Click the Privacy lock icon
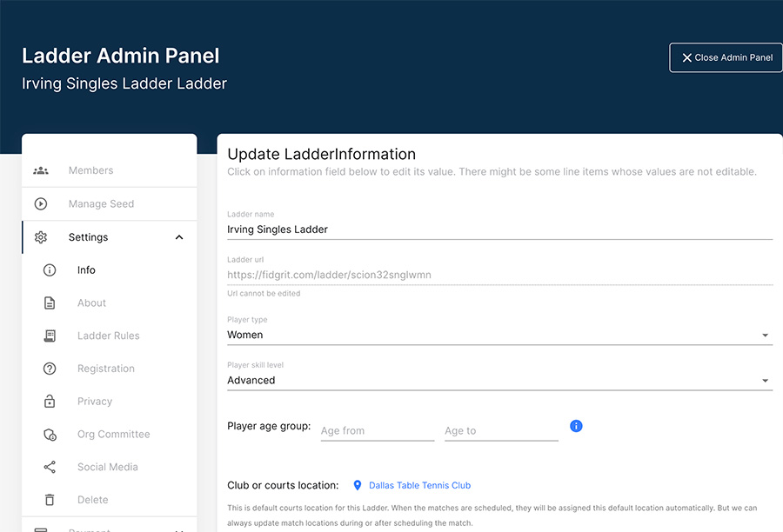The height and width of the screenshot is (532, 783). pos(50,402)
